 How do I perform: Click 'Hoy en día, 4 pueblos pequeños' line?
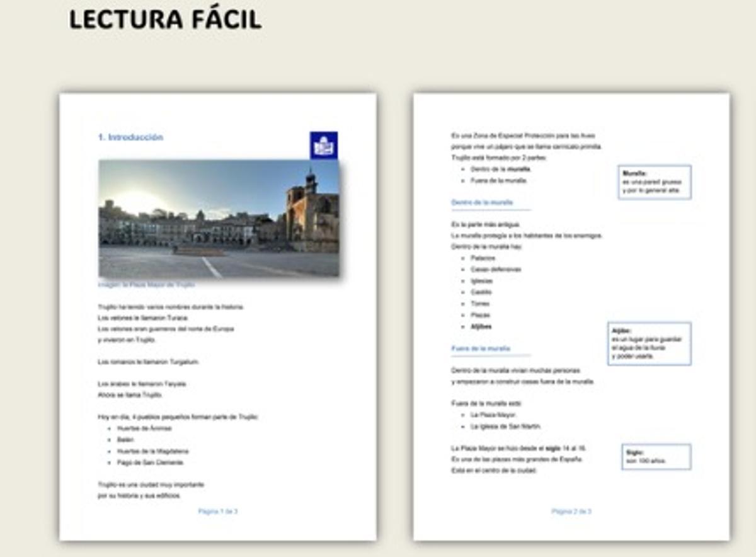(x=178, y=417)
